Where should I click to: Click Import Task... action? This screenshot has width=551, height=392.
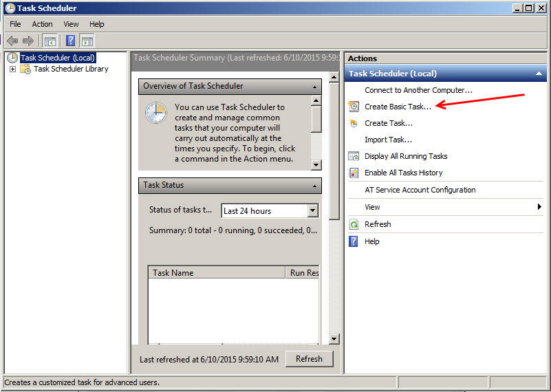tap(388, 140)
